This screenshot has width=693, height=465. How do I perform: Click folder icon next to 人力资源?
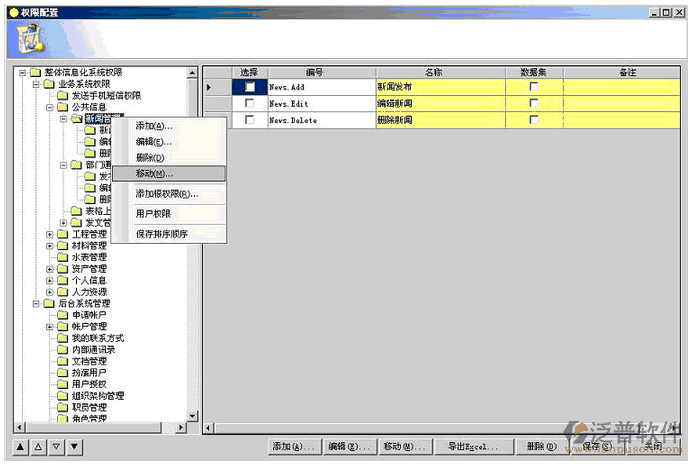tap(63, 292)
